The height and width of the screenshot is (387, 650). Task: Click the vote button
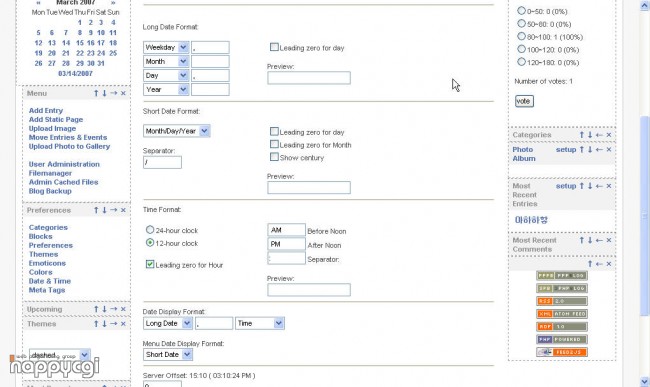point(524,101)
